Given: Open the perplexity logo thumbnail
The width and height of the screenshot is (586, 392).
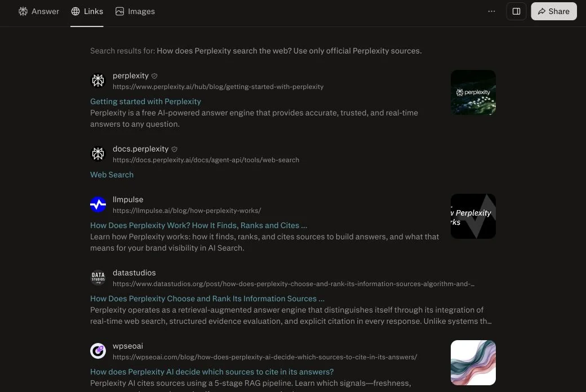Looking at the screenshot, I should click(x=473, y=92).
